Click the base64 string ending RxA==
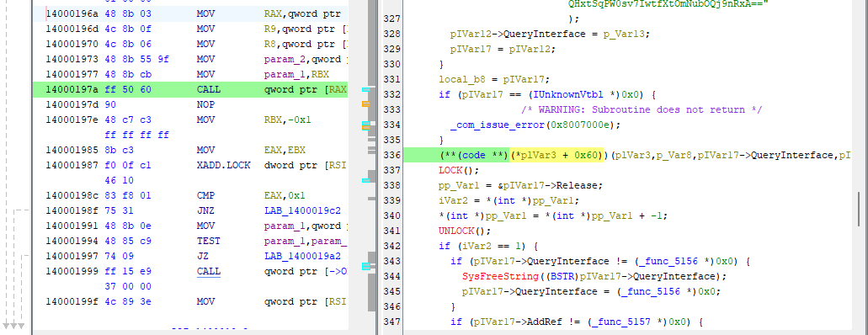The height and width of the screenshot is (335, 868). coord(668,4)
